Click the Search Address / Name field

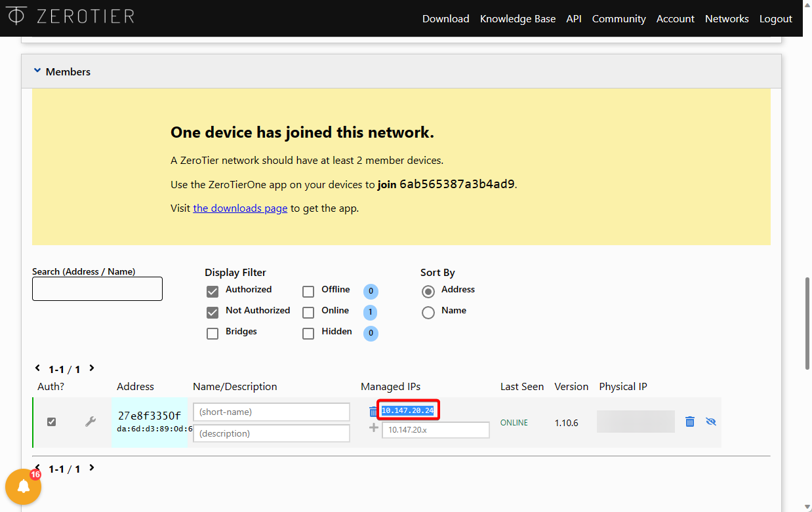[x=97, y=288]
